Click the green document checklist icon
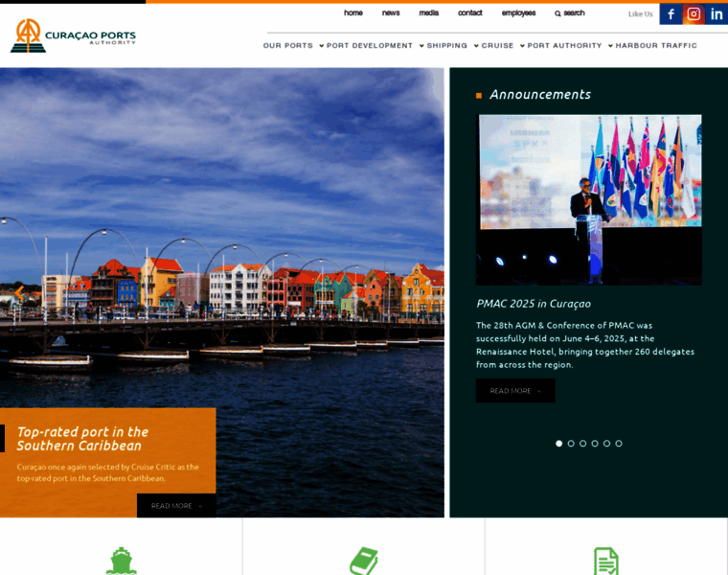Viewport: 728px width, 575px height. click(x=606, y=561)
